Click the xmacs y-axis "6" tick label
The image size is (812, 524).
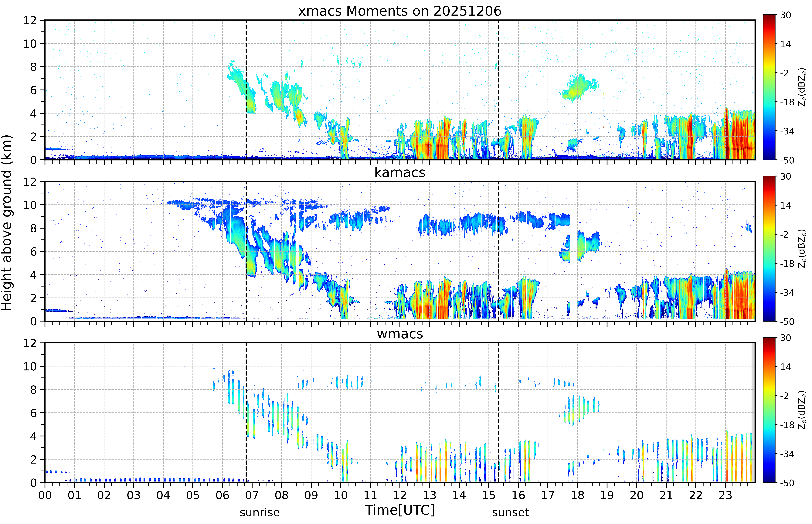[33, 90]
